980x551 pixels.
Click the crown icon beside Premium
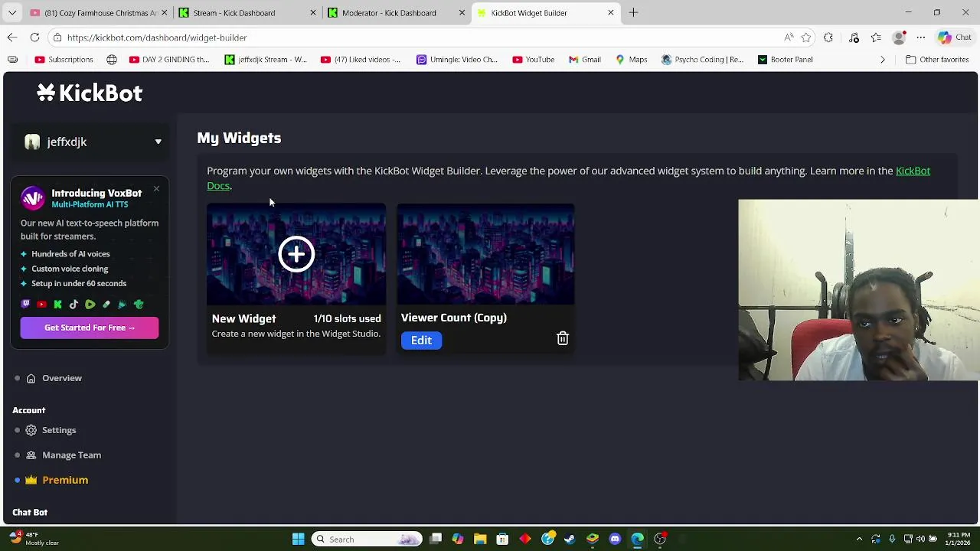(31, 480)
